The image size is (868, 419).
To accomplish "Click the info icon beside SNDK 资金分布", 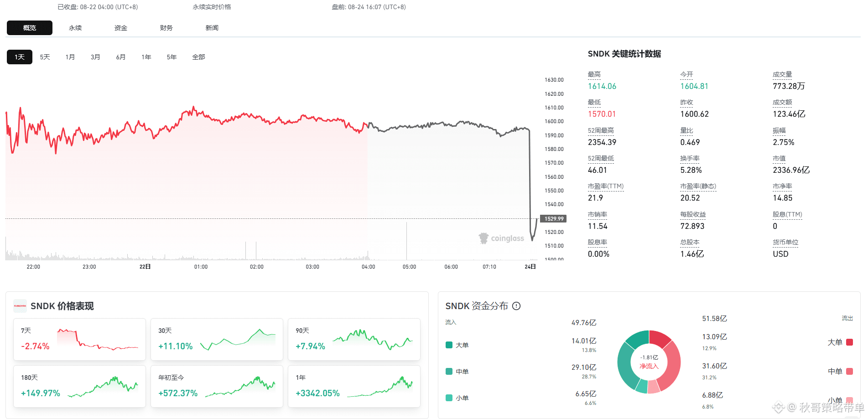I will [x=516, y=306].
